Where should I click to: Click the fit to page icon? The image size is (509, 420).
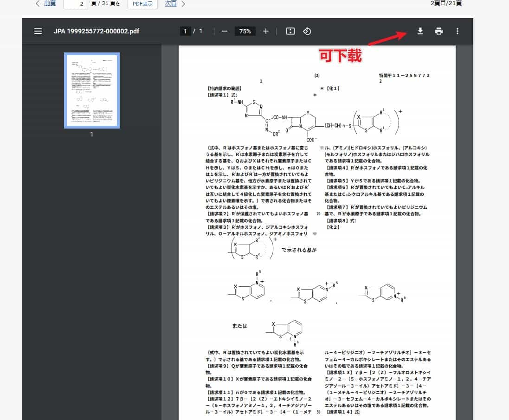290,31
